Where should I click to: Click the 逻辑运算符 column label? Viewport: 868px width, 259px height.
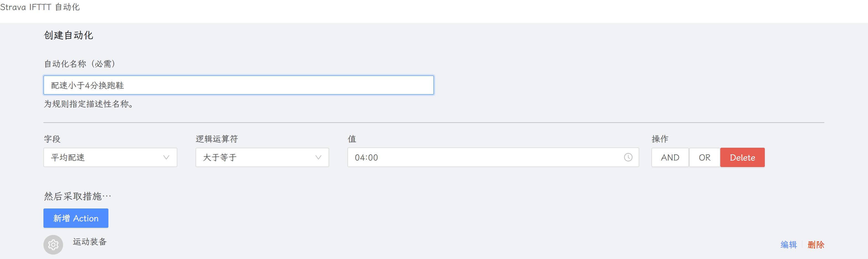217,139
